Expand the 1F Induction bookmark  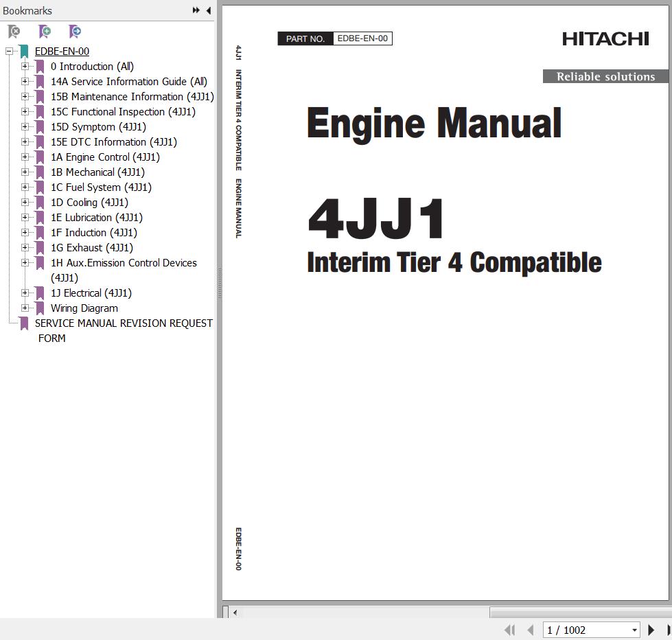tap(25, 232)
